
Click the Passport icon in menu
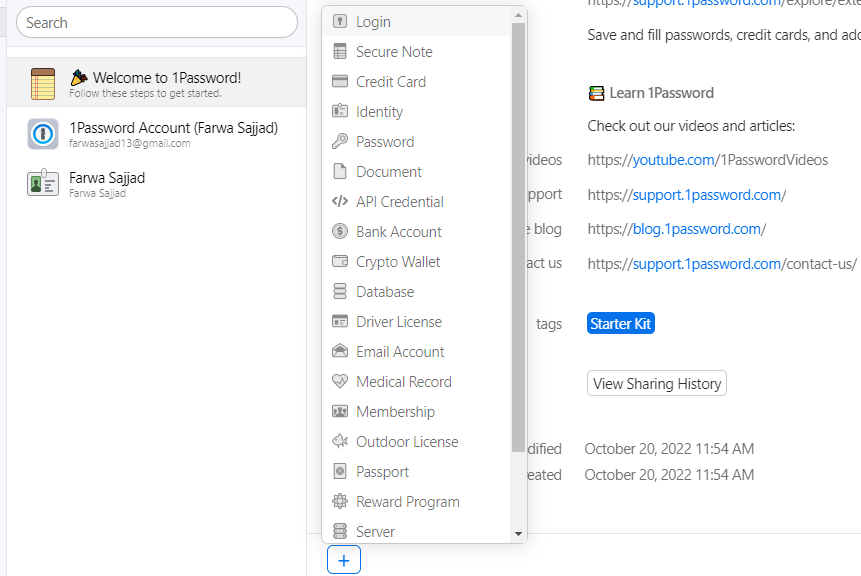339,472
